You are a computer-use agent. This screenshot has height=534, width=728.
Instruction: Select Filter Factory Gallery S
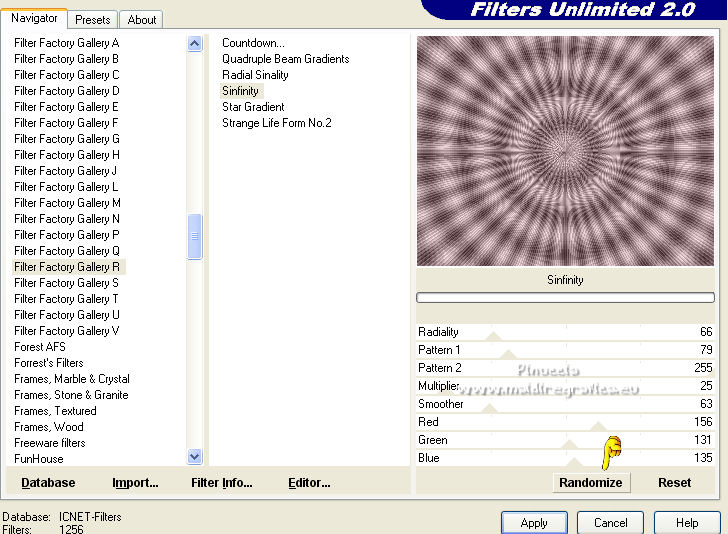click(66, 283)
